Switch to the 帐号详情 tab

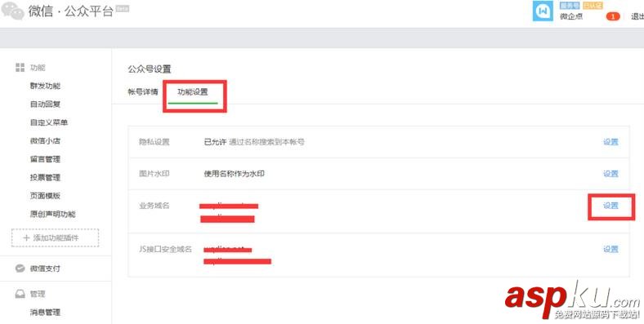coord(143,92)
